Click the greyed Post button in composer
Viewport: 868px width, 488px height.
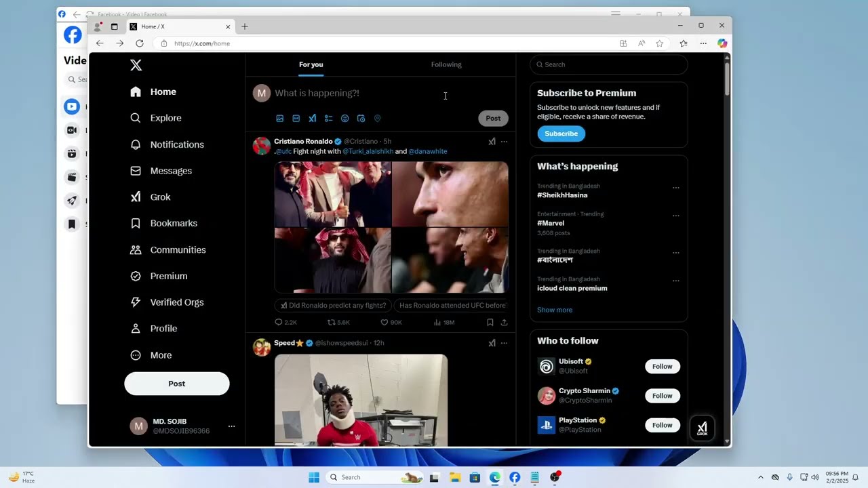click(x=493, y=118)
